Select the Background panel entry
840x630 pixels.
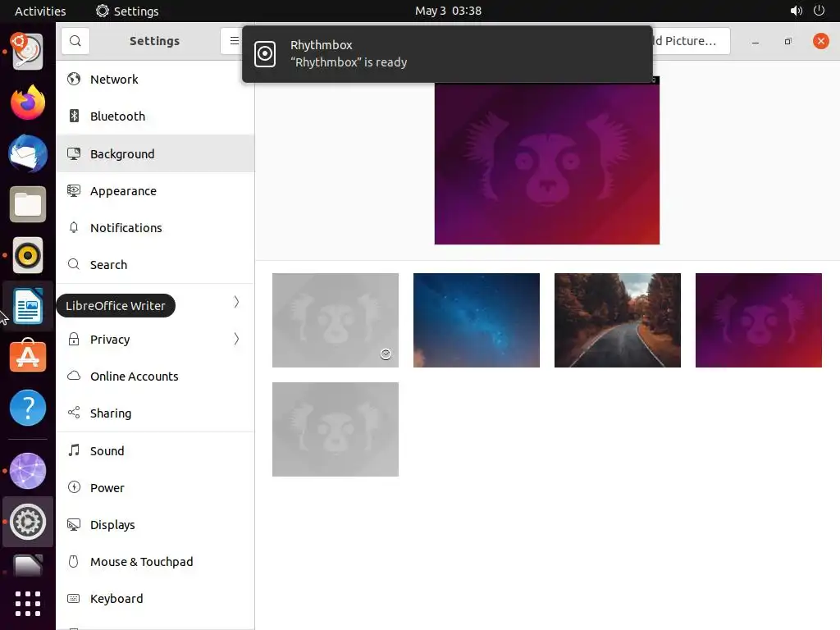pyautogui.click(x=155, y=153)
